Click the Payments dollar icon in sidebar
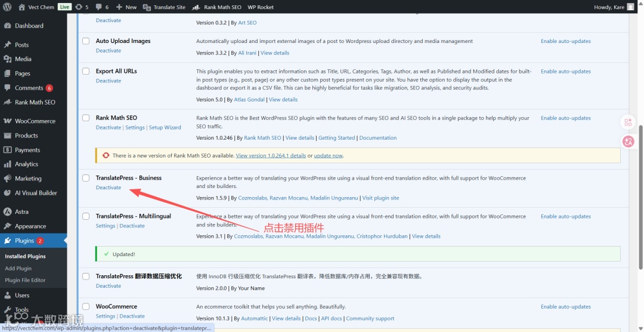This screenshot has height=332, width=644. click(x=7, y=150)
